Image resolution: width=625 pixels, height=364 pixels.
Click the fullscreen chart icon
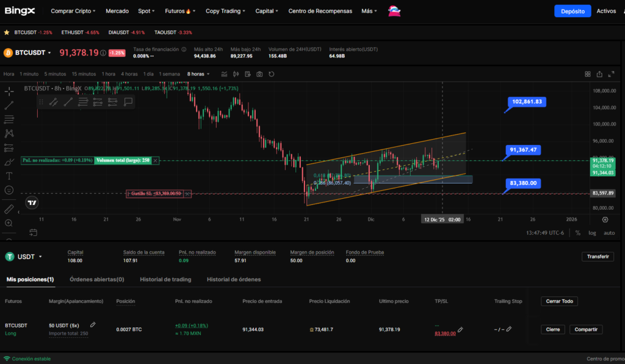pos(612,74)
